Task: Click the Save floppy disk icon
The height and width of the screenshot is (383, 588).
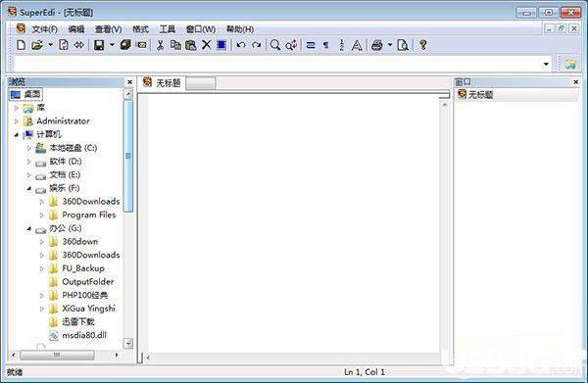Action: (99, 45)
